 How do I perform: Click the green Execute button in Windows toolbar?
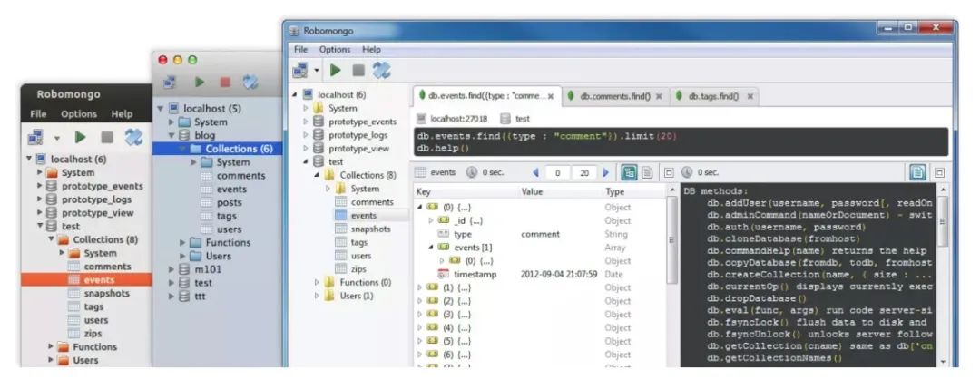(336, 70)
